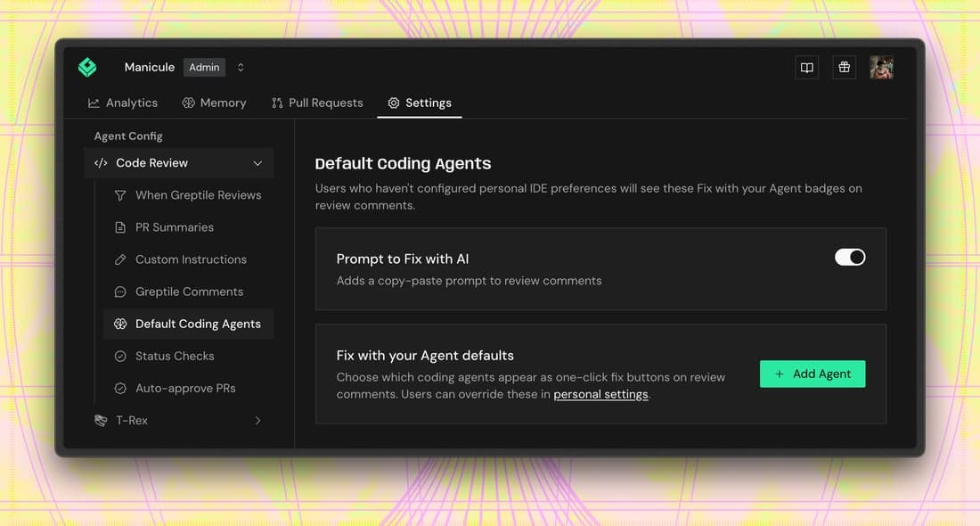
Task: Open the documentation book icon
Action: pyautogui.click(x=807, y=68)
